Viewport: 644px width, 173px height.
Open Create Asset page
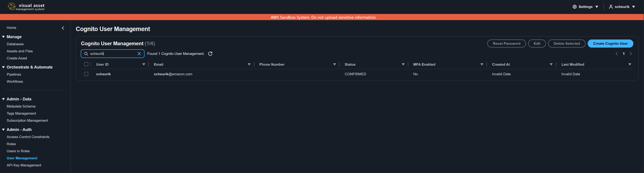coord(17,58)
